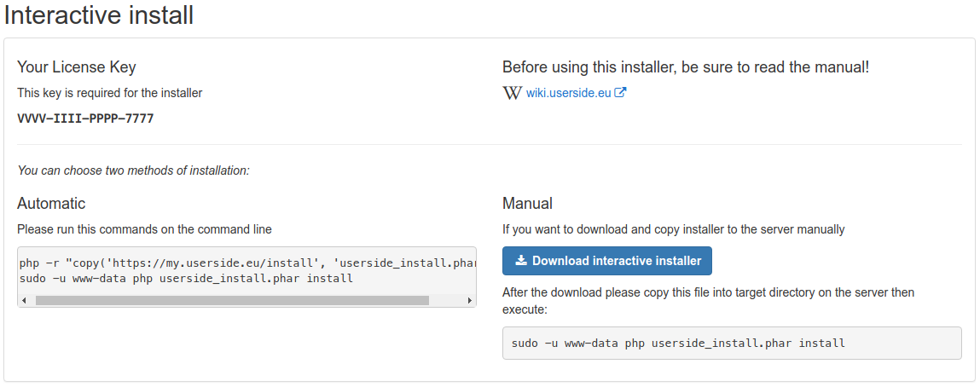Click the Automatic section heading

tap(51, 204)
